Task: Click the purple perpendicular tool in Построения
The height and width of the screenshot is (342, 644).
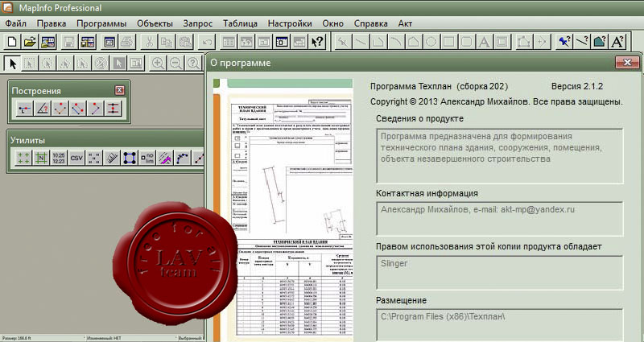Action: pos(96,109)
